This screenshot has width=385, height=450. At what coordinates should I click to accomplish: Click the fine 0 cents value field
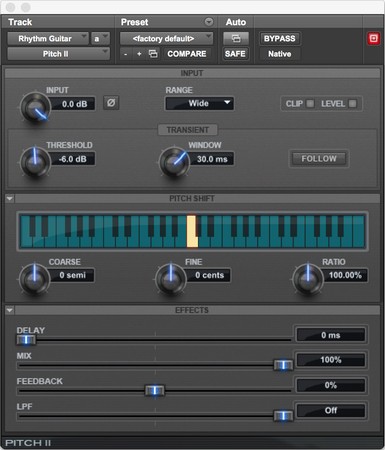point(208,275)
